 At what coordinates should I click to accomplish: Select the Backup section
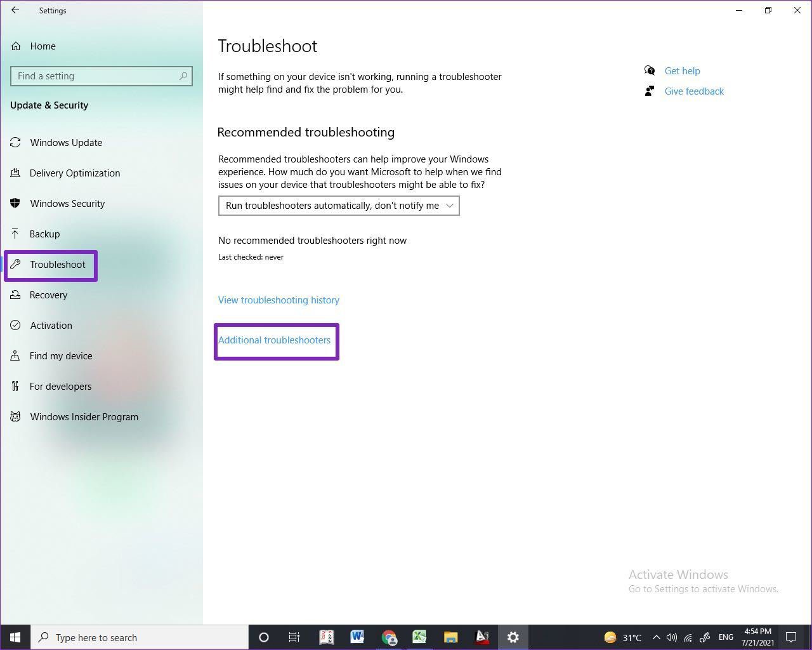tap(44, 234)
